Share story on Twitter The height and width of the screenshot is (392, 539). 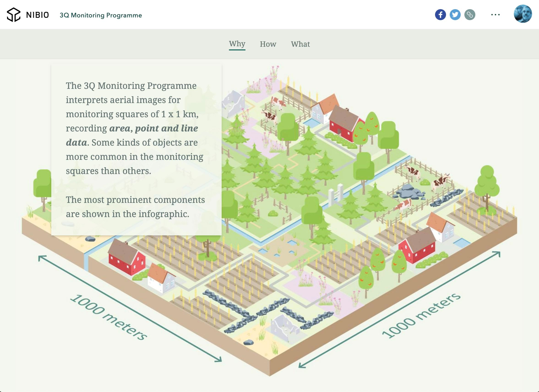[x=455, y=15]
